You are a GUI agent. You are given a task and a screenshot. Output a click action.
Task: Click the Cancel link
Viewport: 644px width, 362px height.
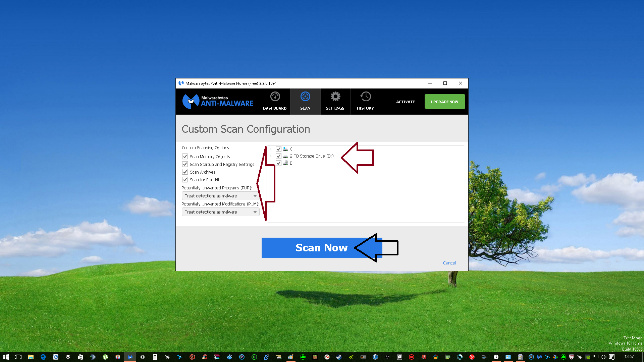click(449, 263)
